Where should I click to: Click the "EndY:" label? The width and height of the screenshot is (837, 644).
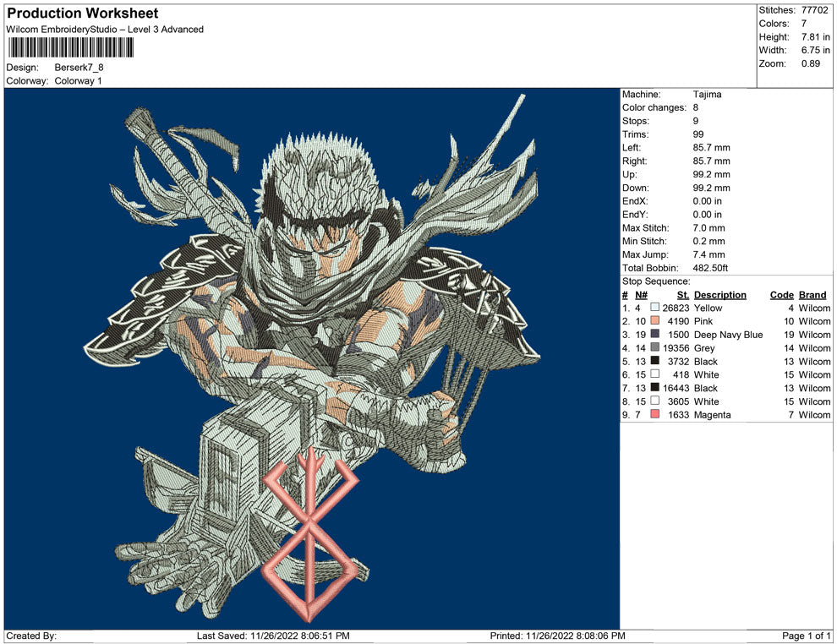(x=635, y=215)
